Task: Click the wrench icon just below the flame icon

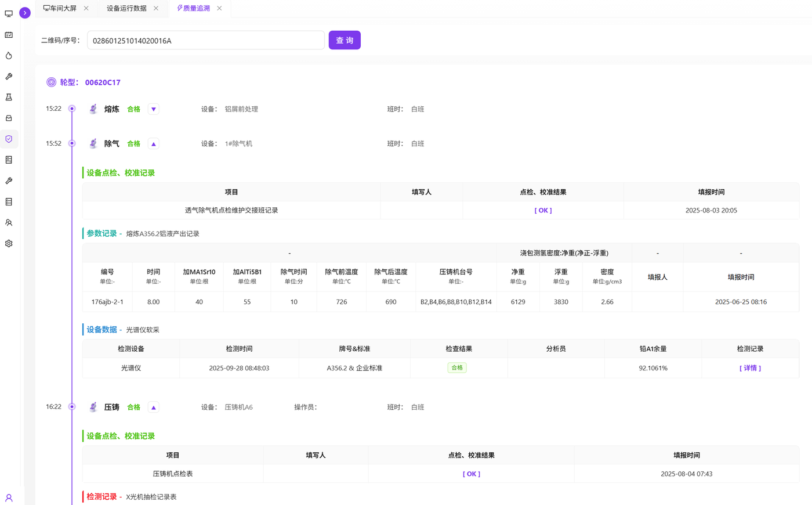Action: pyautogui.click(x=9, y=77)
